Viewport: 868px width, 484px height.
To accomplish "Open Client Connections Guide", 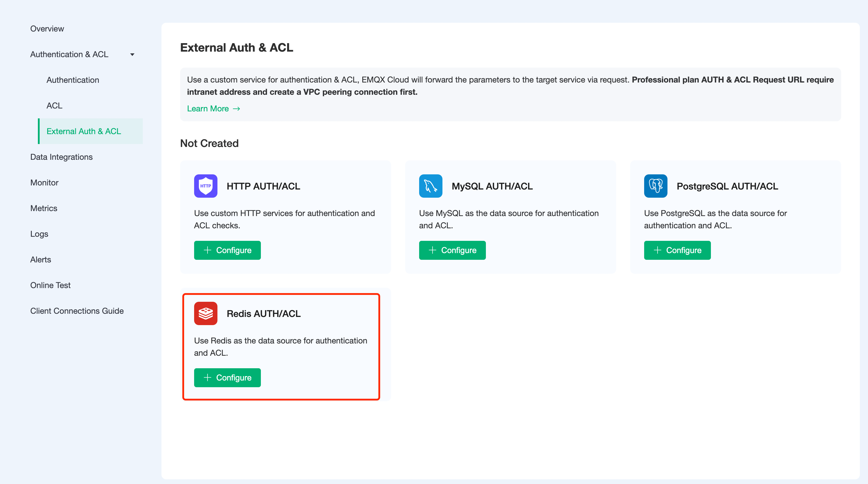I will pyautogui.click(x=77, y=311).
